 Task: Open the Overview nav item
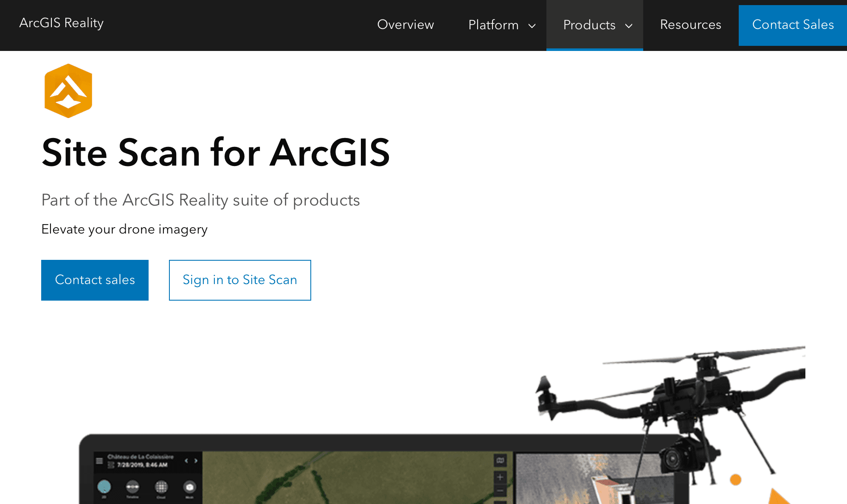405,25
